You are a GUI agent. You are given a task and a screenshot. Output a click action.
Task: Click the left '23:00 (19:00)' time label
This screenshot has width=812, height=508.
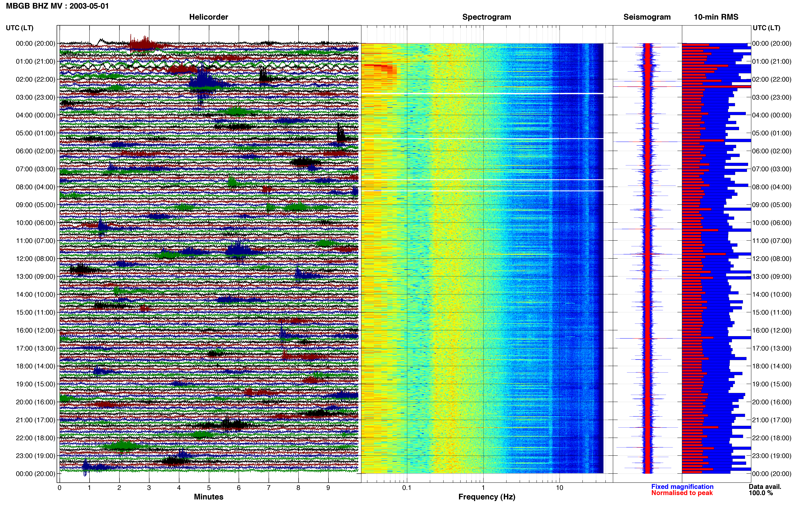pyautogui.click(x=36, y=456)
